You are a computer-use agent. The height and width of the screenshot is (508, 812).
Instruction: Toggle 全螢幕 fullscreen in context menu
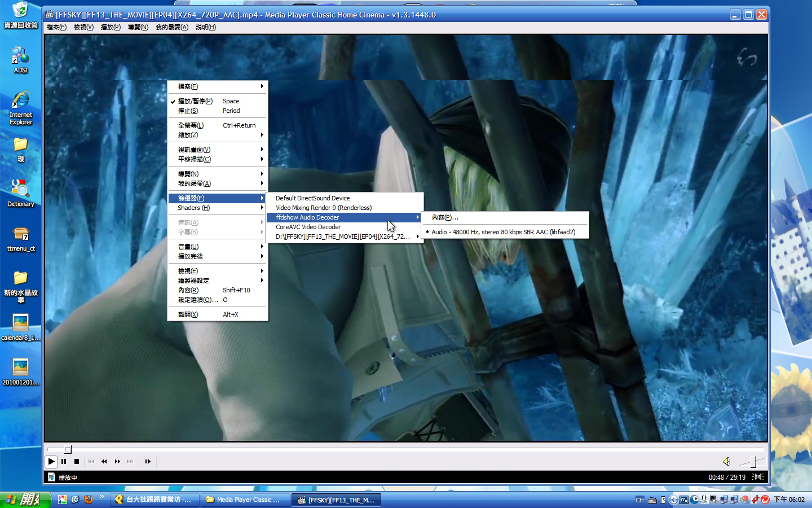(191, 125)
